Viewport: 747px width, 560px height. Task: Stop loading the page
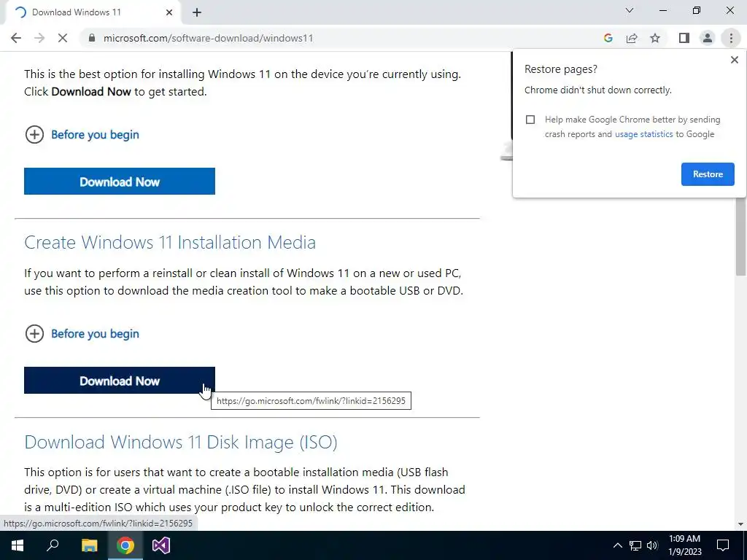click(x=63, y=38)
